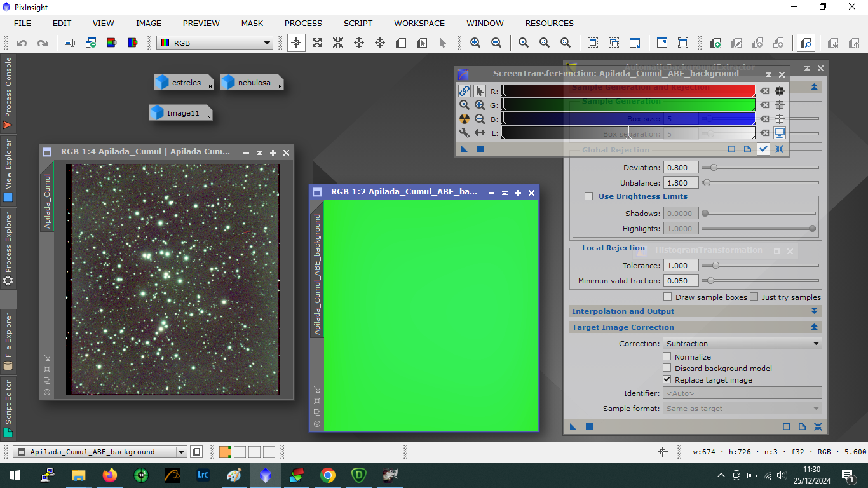Click the Deviation value field

(681, 168)
